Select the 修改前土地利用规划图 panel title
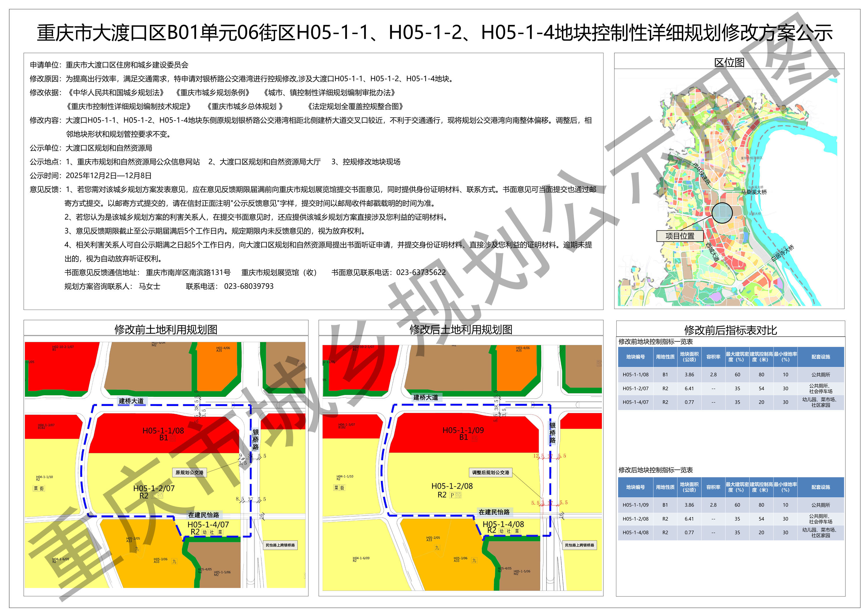The image size is (868, 614). tap(165, 329)
